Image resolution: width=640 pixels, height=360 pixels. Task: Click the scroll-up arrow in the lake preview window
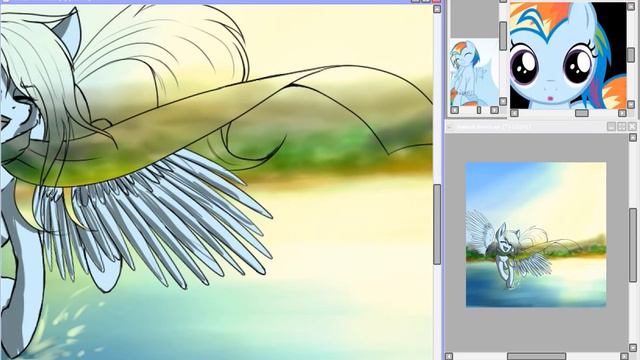pyautogui.click(x=633, y=138)
